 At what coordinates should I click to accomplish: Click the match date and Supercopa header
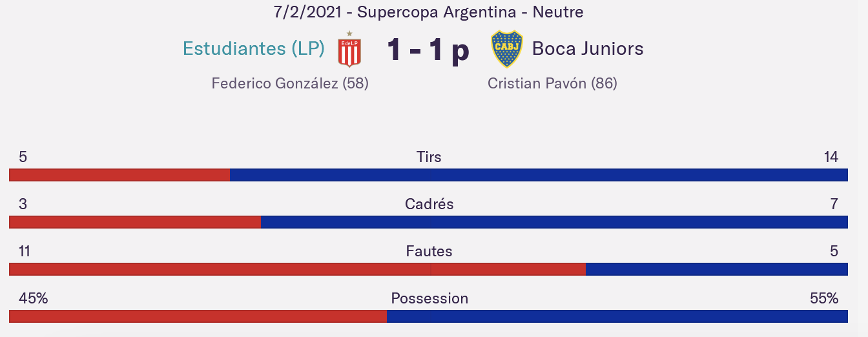pyautogui.click(x=428, y=12)
